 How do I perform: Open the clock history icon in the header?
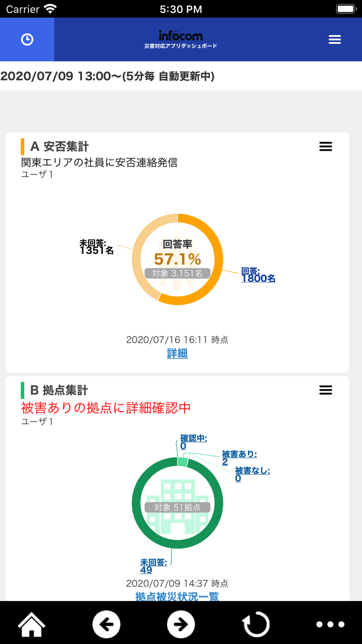pos(27,39)
